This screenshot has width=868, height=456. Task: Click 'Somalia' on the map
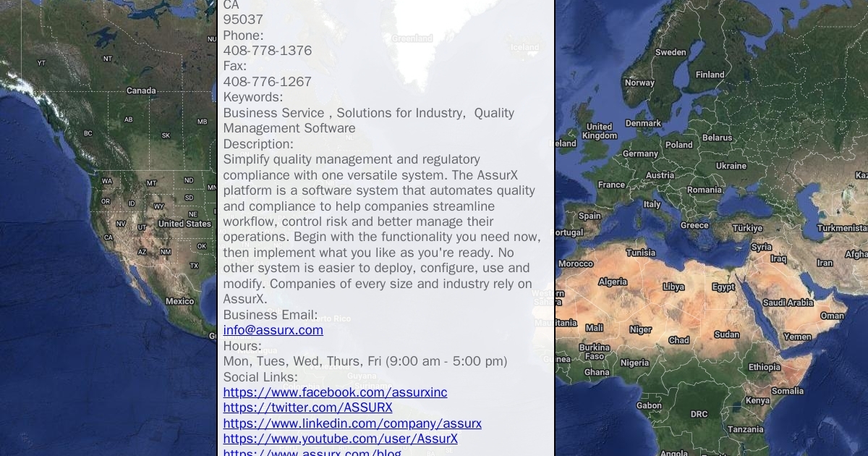point(787,391)
